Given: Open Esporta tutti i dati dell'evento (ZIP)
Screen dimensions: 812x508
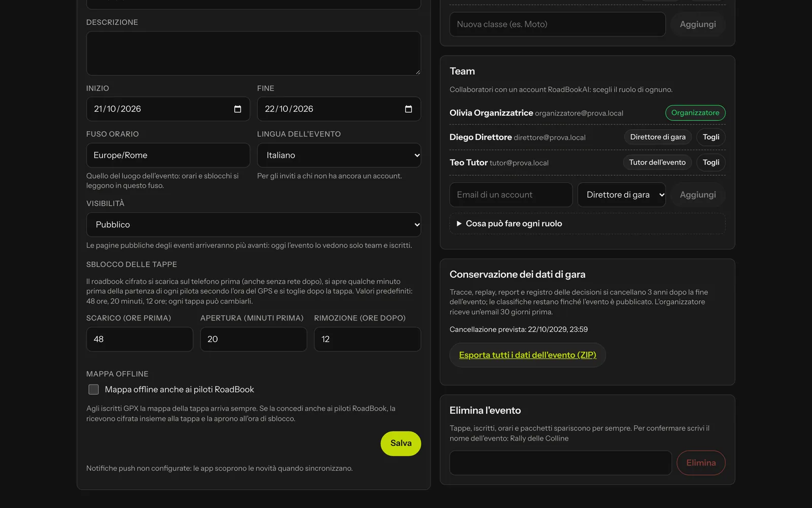Looking at the screenshot, I should pyautogui.click(x=528, y=355).
